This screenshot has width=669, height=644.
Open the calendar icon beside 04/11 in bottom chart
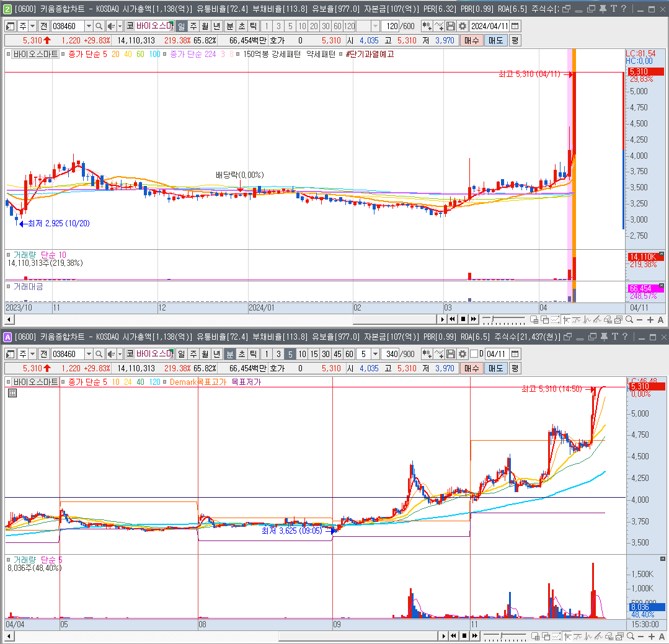click(515, 354)
